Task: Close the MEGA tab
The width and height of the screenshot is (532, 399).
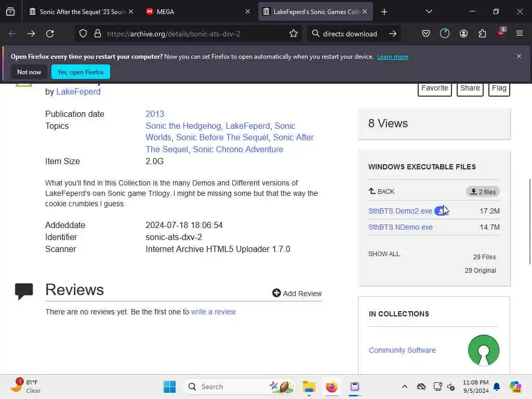Action: pyautogui.click(x=248, y=11)
